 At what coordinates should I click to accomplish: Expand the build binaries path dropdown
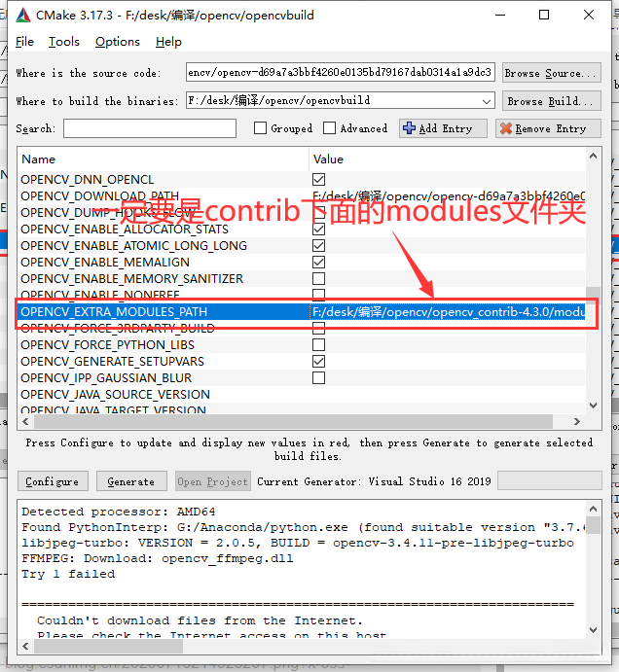[486, 101]
